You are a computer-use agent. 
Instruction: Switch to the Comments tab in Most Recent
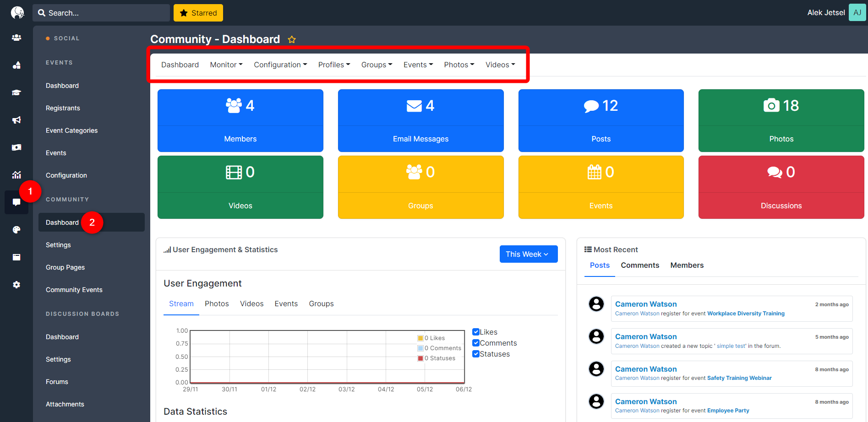pyautogui.click(x=640, y=265)
